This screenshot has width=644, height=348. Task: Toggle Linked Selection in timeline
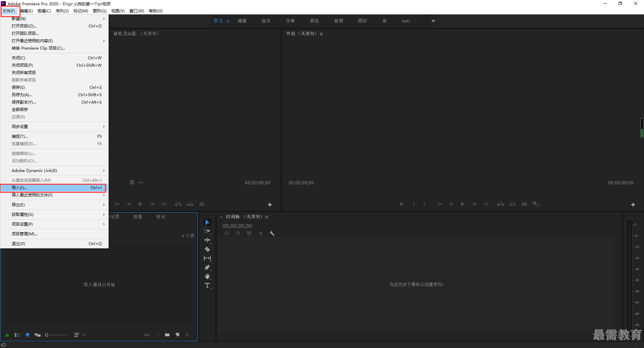pos(249,233)
